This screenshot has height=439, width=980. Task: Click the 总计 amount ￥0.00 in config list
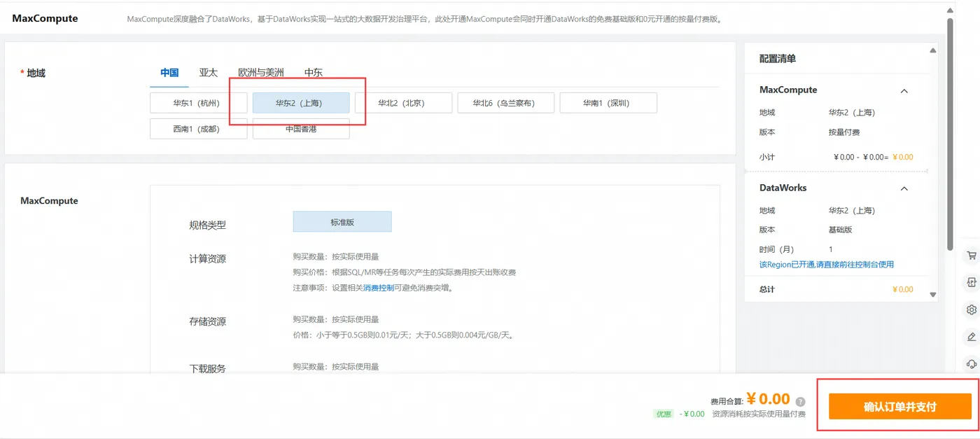(903, 289)
